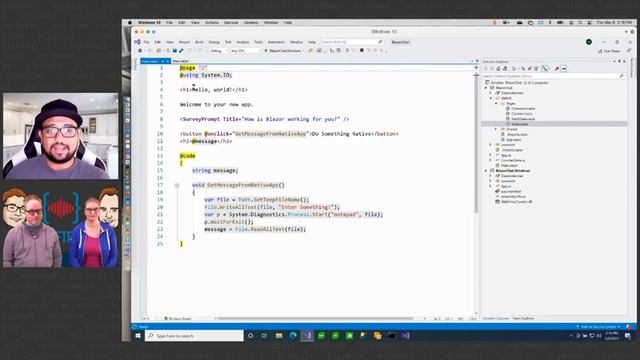The image size is (640, 360).
Task: Open App.razor in Solution Explorer
Action: [513, 140]
